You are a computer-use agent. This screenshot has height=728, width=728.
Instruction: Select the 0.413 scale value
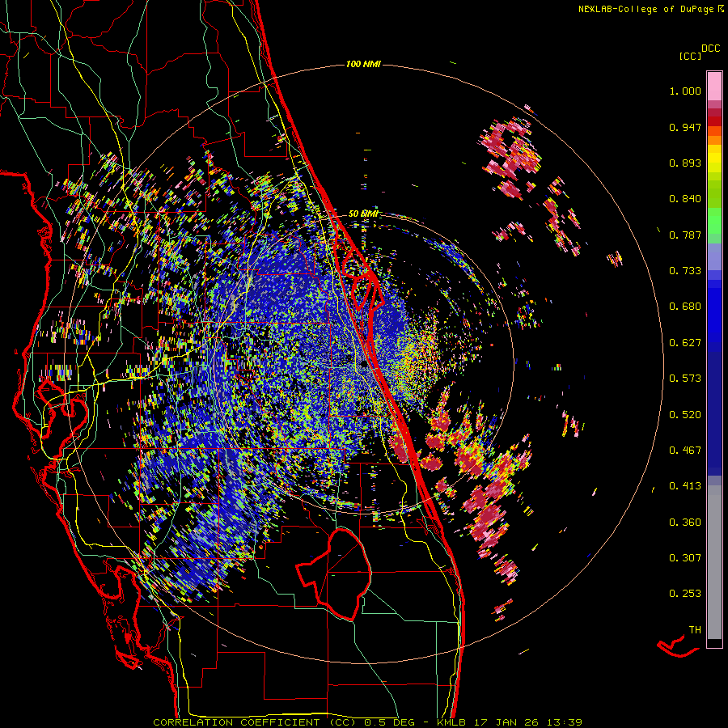[x=685, y=486]
